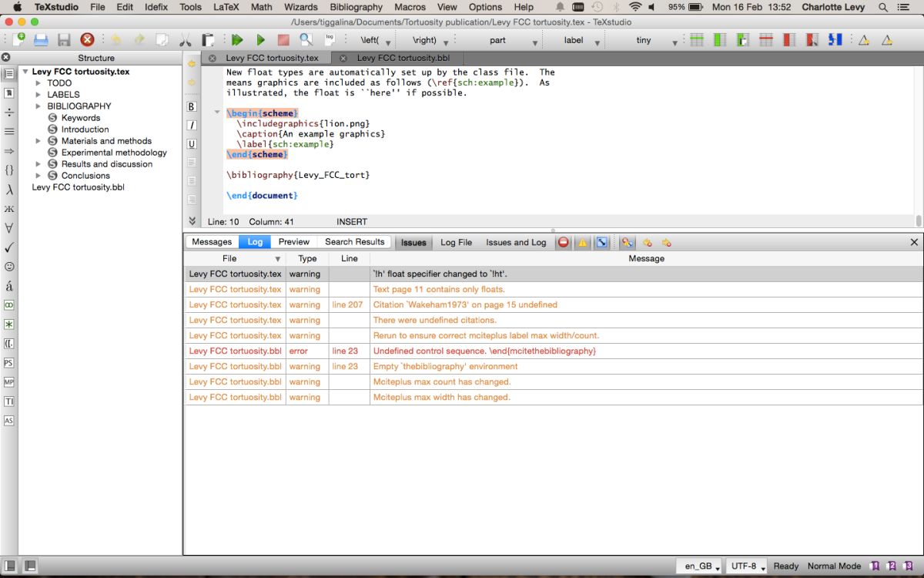This screenshot has width=924, height=578.
Task: Open the AS Asymptote sidebar panel
Action: point(9,421)
